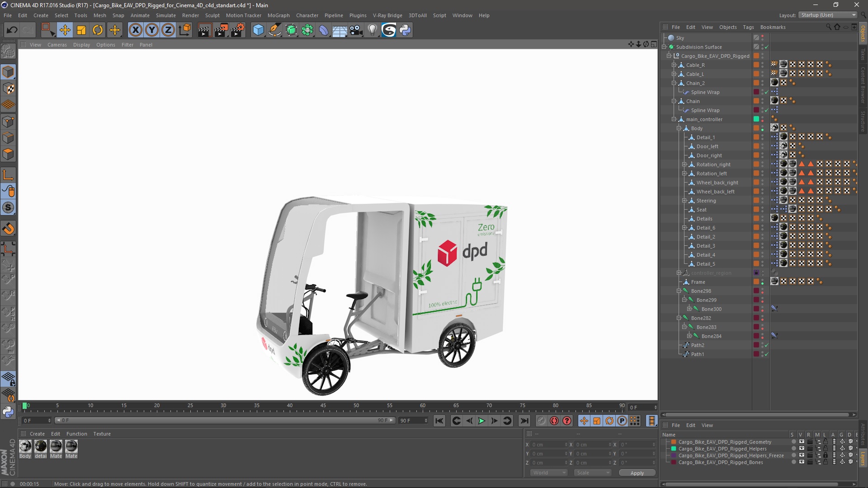
Task: Play the animation forward
Action: coord(481,421)
